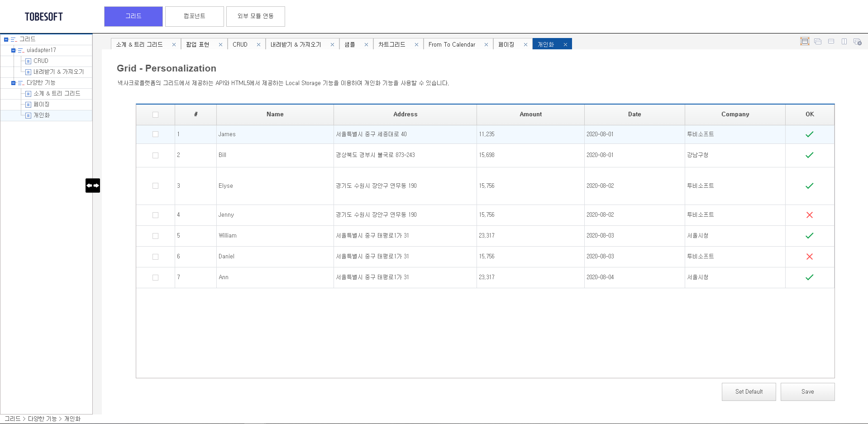Screen dimensions: 868x424
Task: Click the green checkmark in James's OK column
Action: tap(810, 134)
